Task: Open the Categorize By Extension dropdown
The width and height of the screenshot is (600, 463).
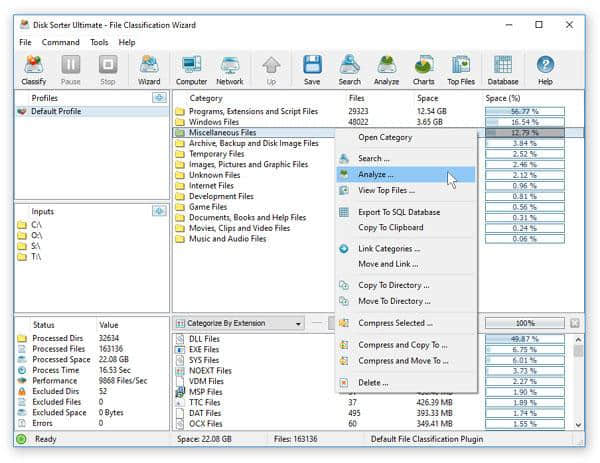Action: pos(239,324)
